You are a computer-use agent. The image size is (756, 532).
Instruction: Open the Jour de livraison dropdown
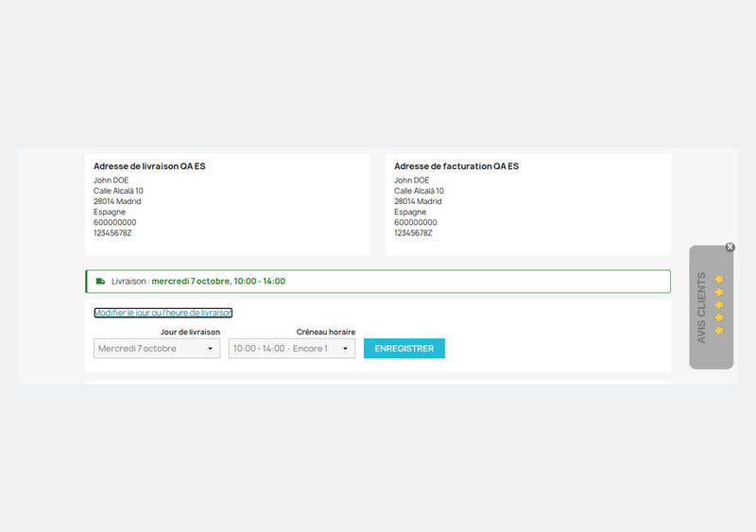[157, 349]
